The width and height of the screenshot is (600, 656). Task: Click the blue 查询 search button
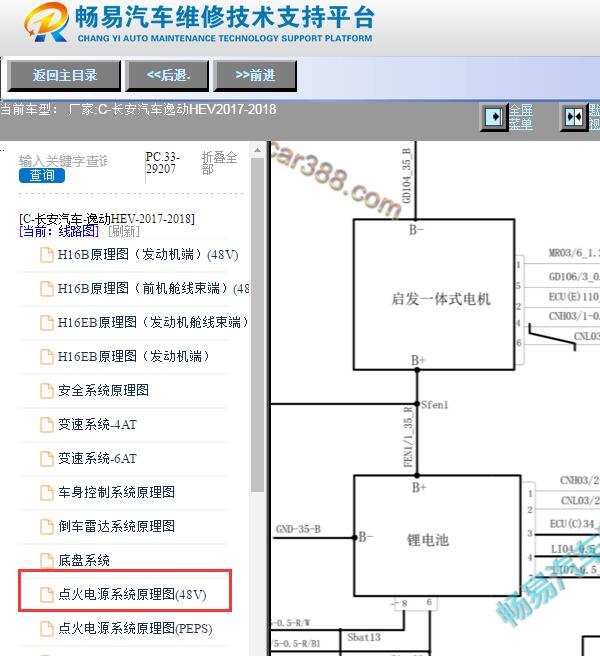42,175
